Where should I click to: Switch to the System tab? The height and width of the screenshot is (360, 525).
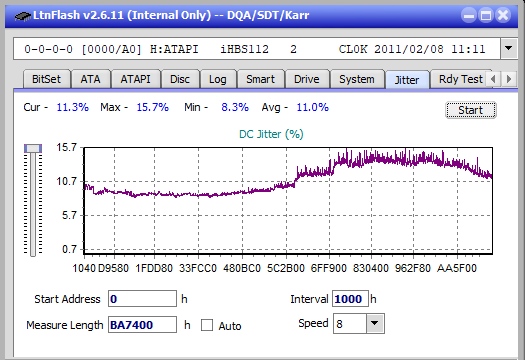click(357, 79)
